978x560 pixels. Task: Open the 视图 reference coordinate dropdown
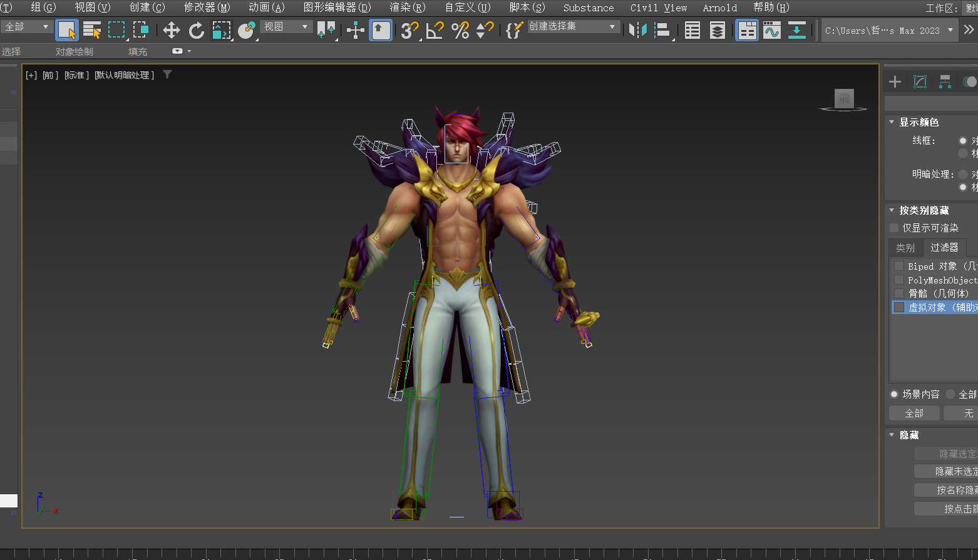(286, 27)
